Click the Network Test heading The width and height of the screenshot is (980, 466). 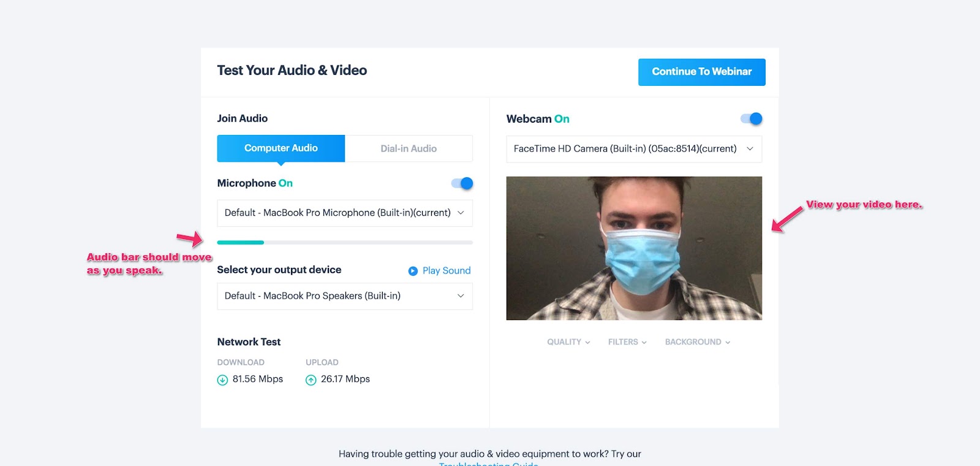point(249,342)
